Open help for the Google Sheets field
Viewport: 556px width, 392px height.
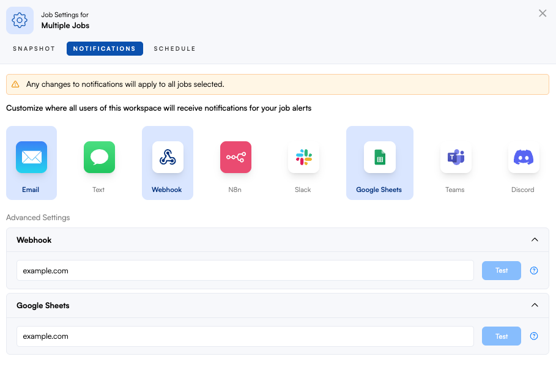[534, 336]
